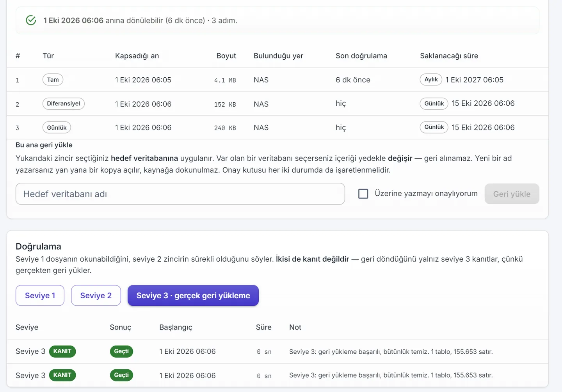Click the 'Tam' type badge in row 1
This screenshot has height=392, width=562.
(x=53, y=80)
